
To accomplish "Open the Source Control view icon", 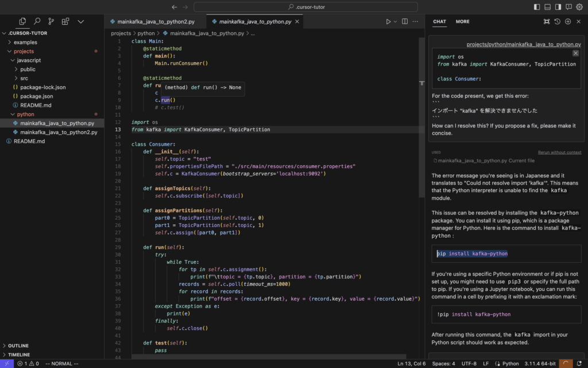I will coord(51,21).
